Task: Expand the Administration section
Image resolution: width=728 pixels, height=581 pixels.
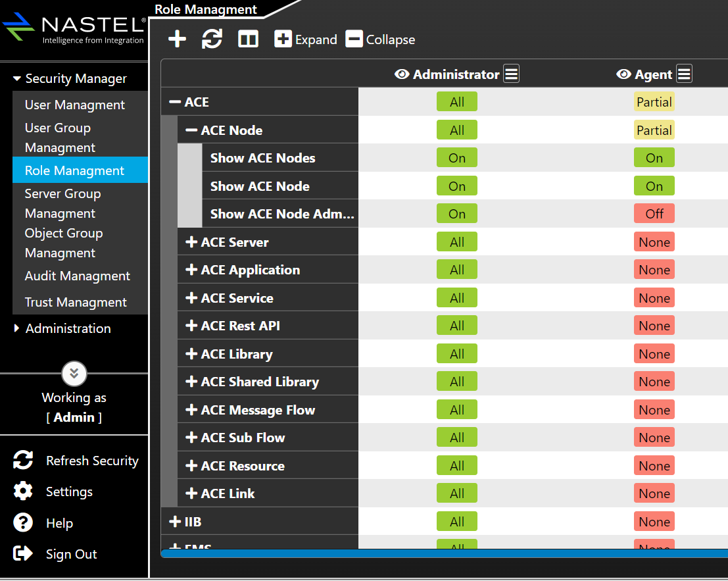Action: 16,328
